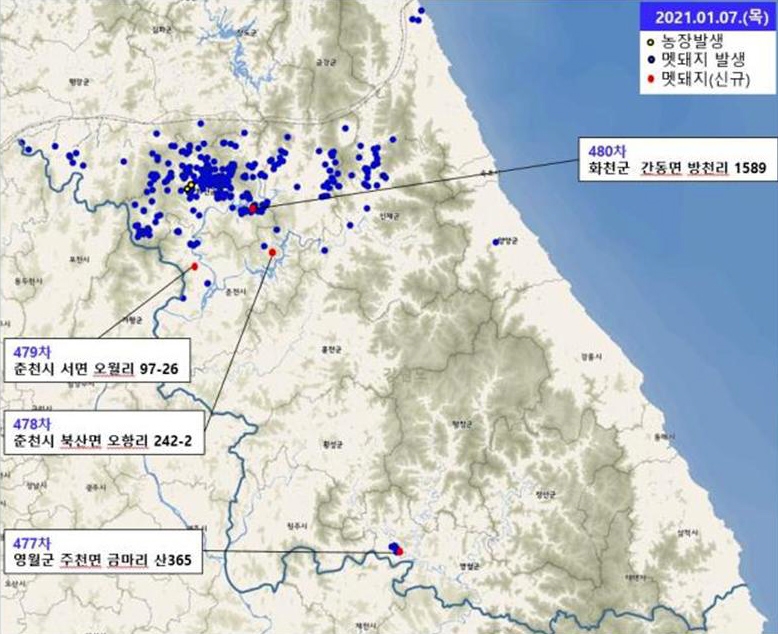Select the red marker for case 478 in Chuncheon
Screen dimensions: 778x634
click(272, 251)
